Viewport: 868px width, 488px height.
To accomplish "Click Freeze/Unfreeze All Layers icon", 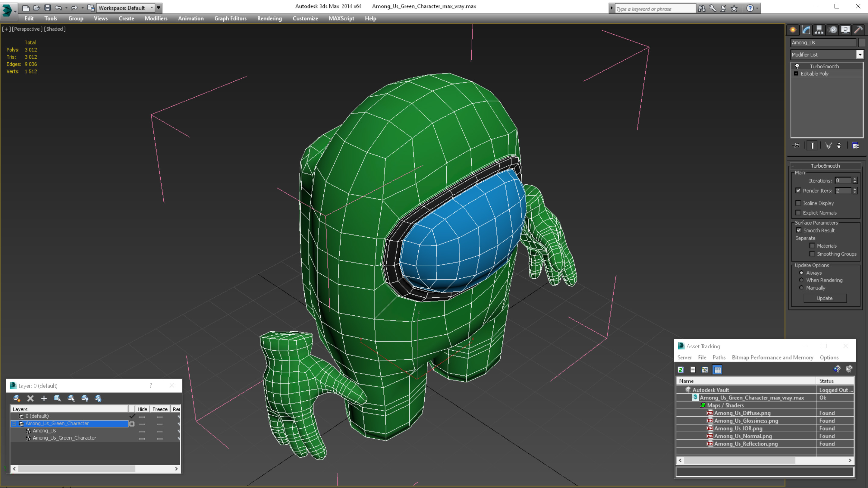I will point(98,399).
